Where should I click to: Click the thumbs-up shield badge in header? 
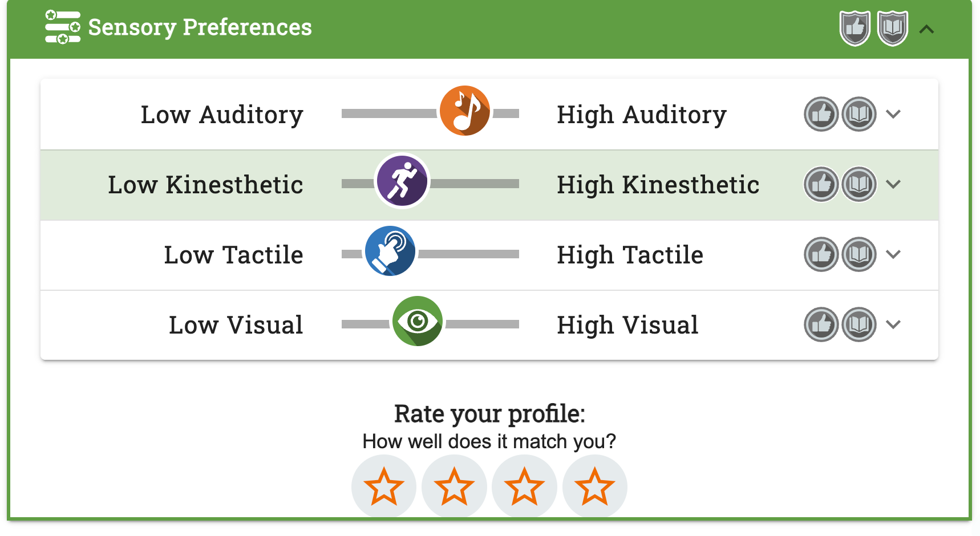point(855,27)
